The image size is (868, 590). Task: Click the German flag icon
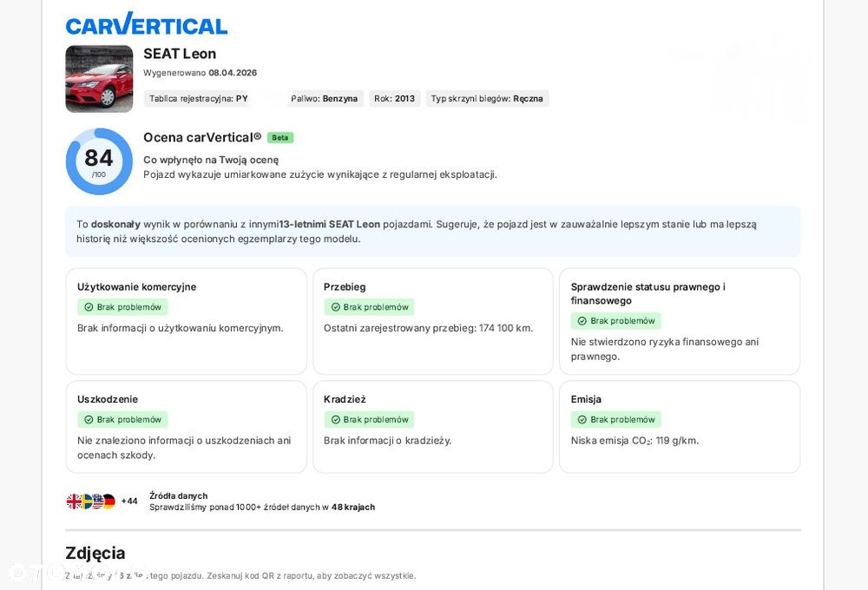[108, 501]
